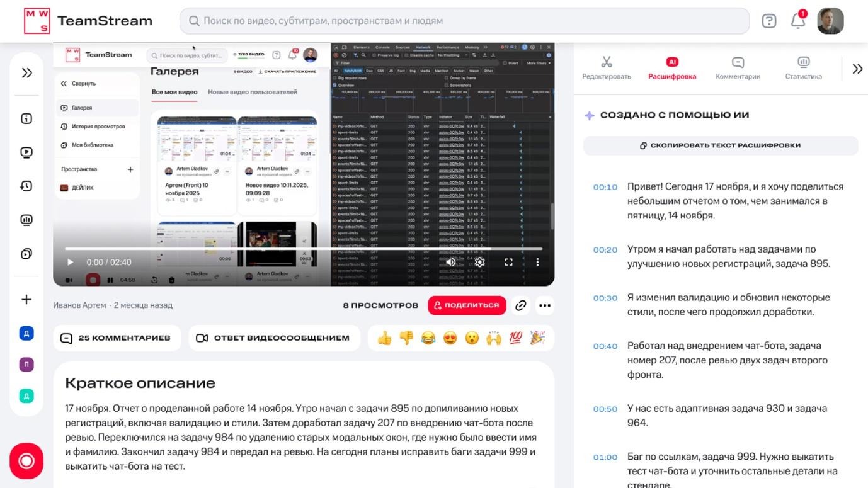The image size is (868, 488).
Task: Click the Поделиться share button
Action: point(466,305)
